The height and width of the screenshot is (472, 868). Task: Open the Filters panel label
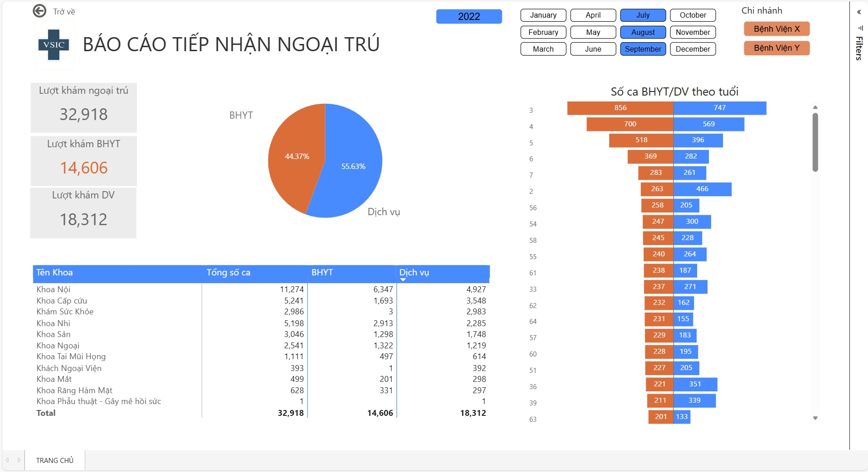pos(859,48)
